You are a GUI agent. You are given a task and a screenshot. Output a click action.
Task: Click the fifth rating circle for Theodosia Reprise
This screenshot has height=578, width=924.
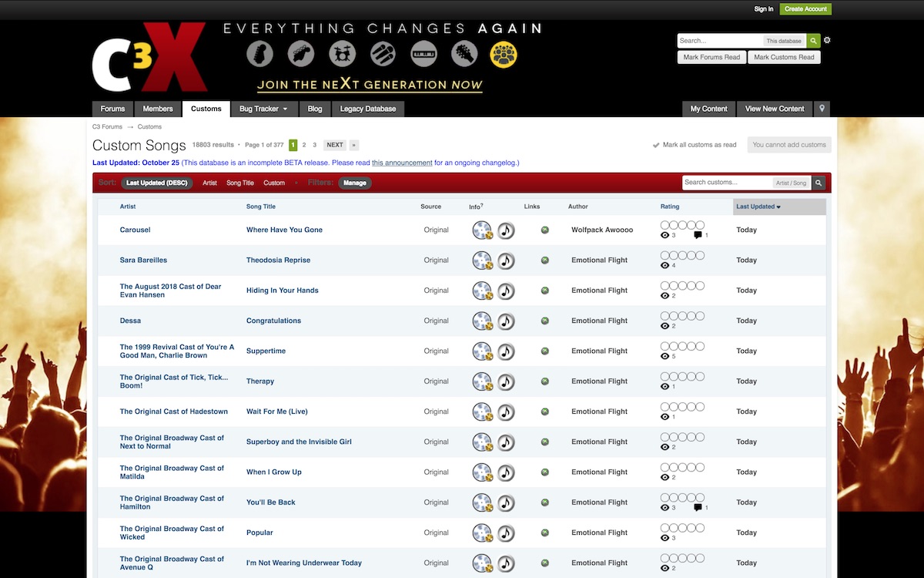(x=700, y=255)
